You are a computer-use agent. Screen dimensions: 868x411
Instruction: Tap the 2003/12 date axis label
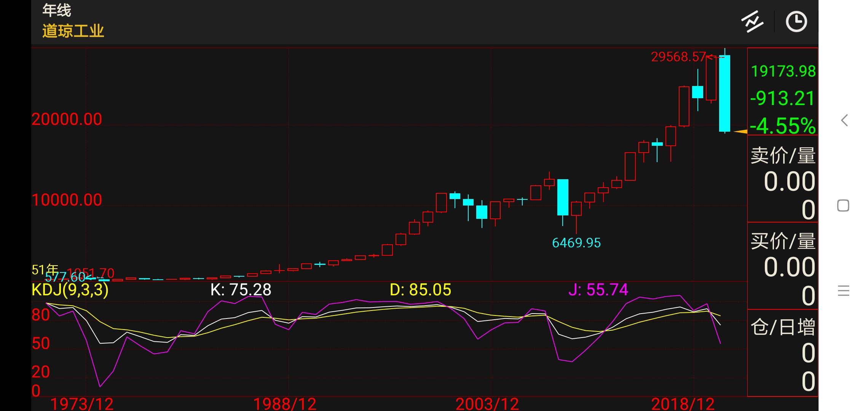click(x=487, y=404)
